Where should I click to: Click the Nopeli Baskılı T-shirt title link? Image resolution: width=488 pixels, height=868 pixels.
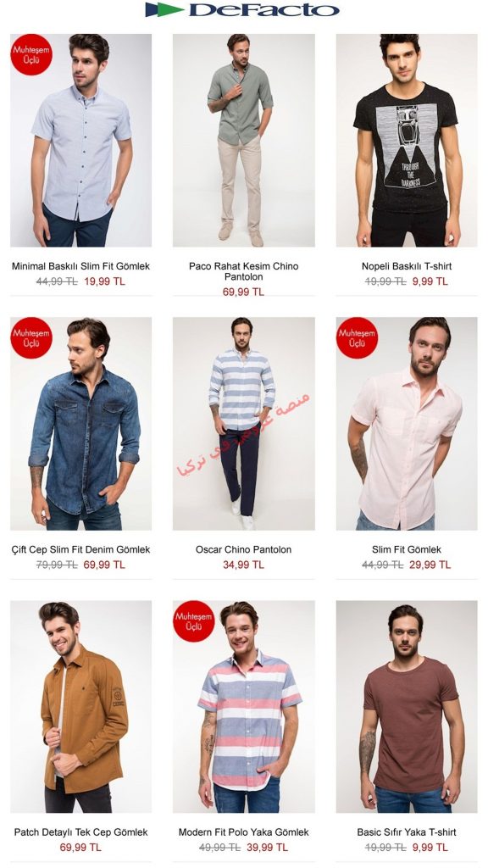407,266
